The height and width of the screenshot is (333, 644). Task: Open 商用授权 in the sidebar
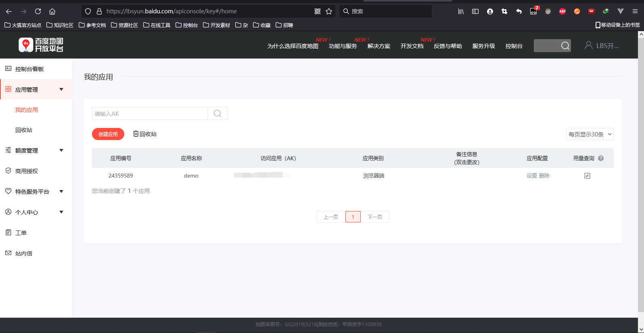pyautogui.click(x=27, y=171)
